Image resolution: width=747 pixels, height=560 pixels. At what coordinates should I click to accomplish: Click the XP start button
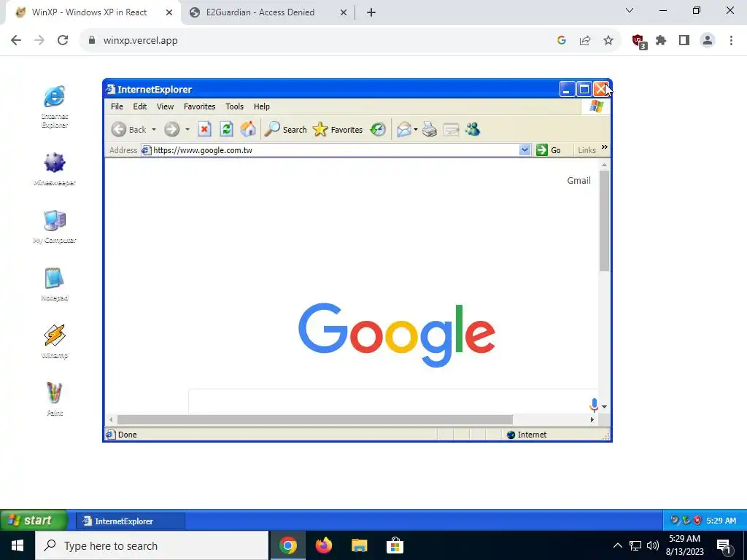click(x=34, y=521)
